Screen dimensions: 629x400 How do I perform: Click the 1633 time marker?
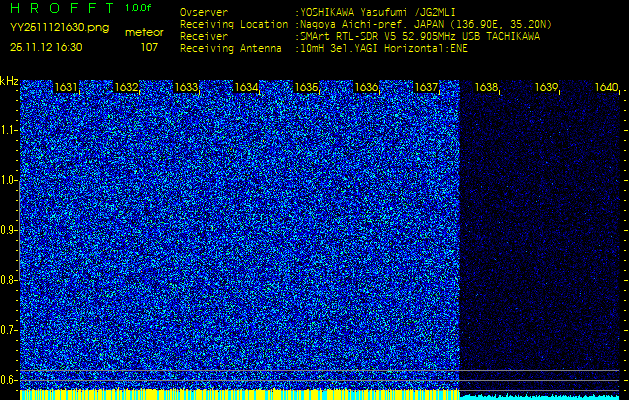coord(186,87)
